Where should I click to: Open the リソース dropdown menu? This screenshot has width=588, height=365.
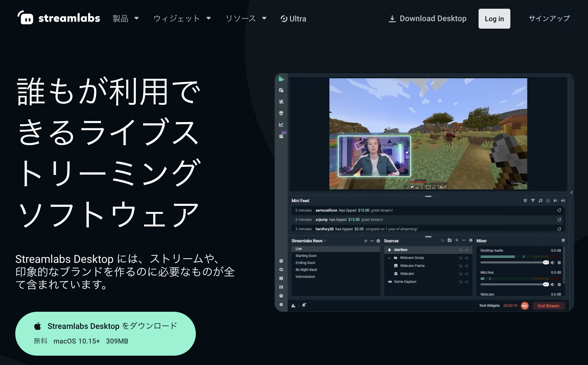pyautogui.click(x=246, y=19)
